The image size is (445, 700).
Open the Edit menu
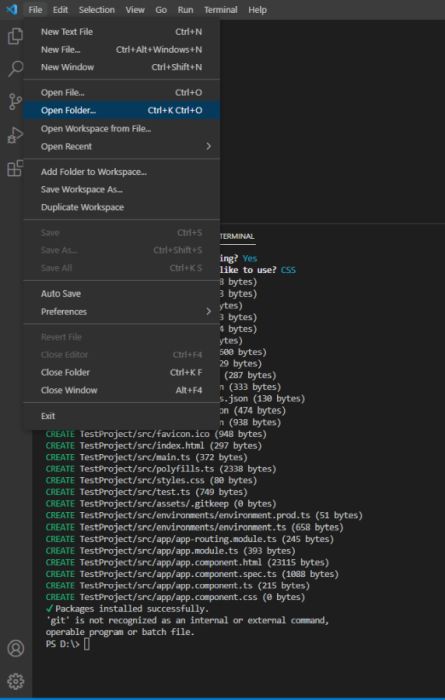60,10
